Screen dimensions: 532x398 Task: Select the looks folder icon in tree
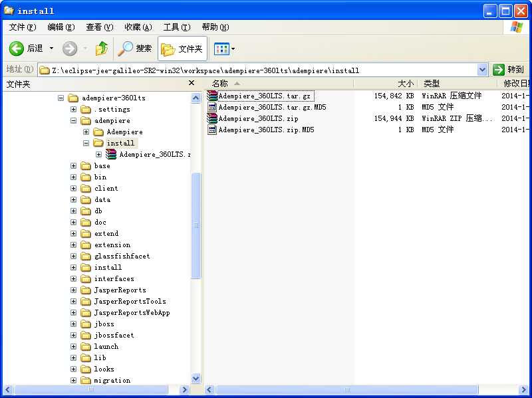86,369
